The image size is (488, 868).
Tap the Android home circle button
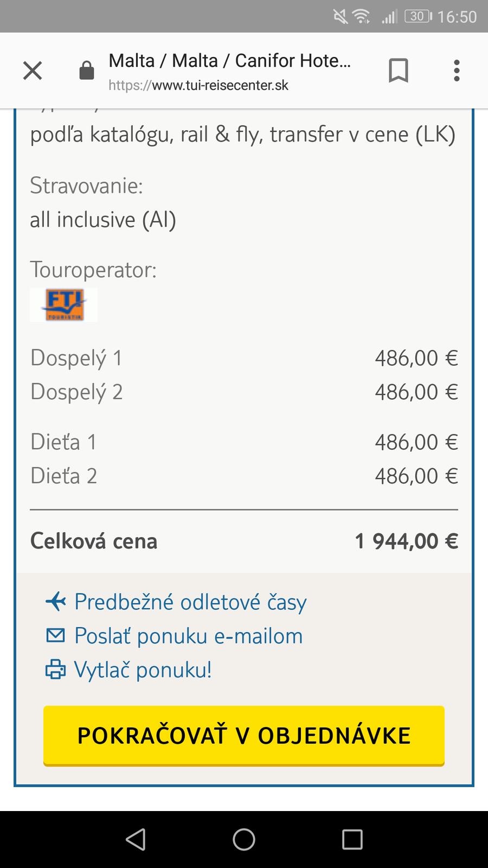tap(244, 839)
